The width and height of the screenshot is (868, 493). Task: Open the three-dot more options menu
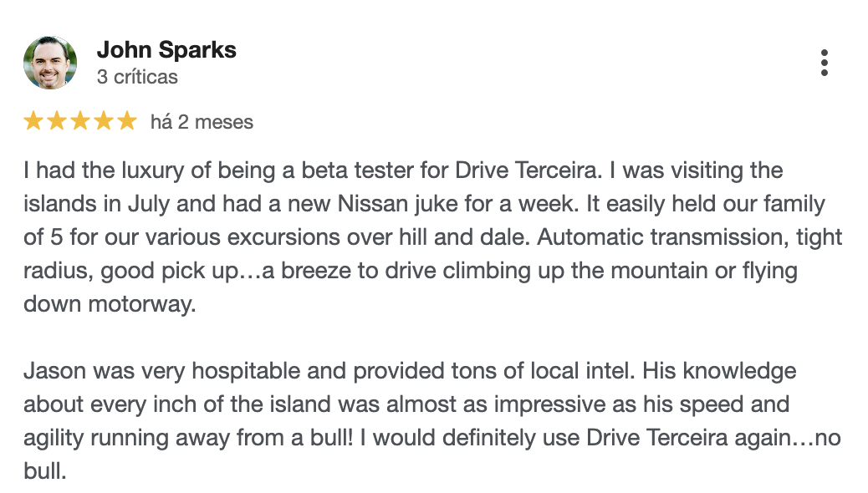pyautogui.click(x=825, y=63)
